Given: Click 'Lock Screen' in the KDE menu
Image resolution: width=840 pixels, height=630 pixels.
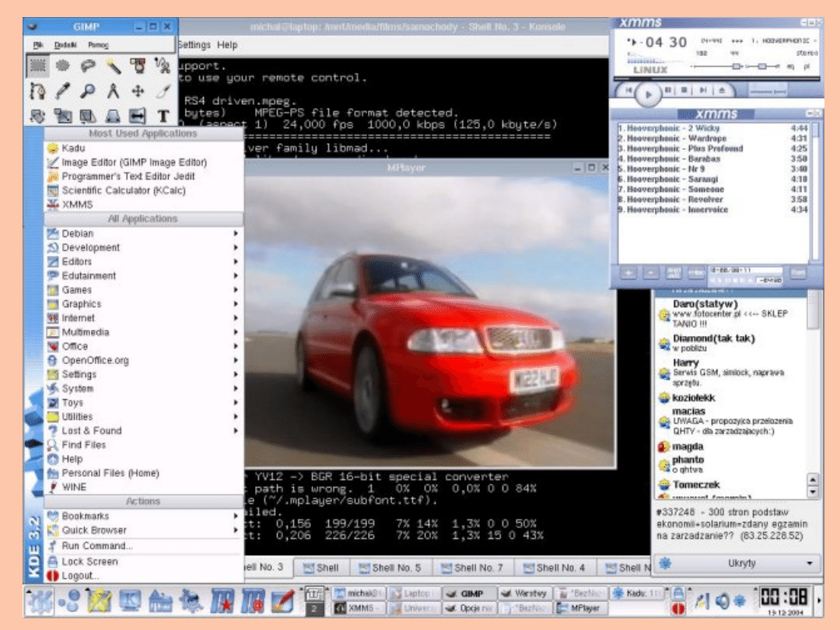Looking at the screenshot, I should point(144,562).
